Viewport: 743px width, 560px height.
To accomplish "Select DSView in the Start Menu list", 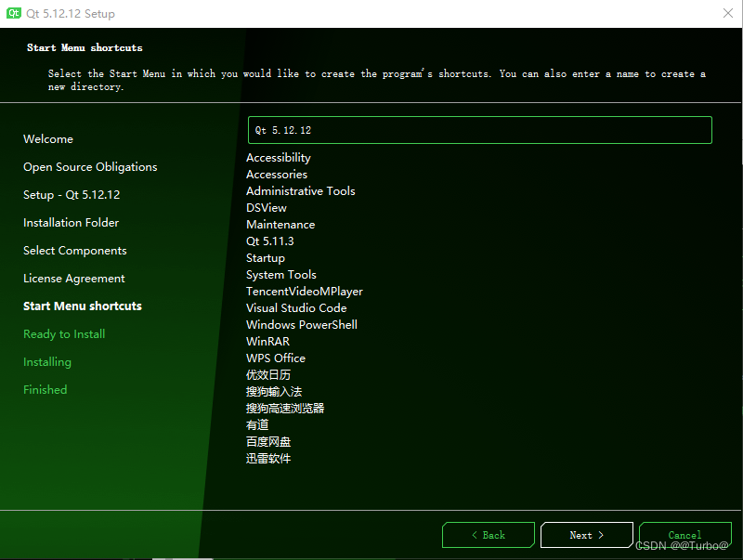I will [x=267, y=207].
